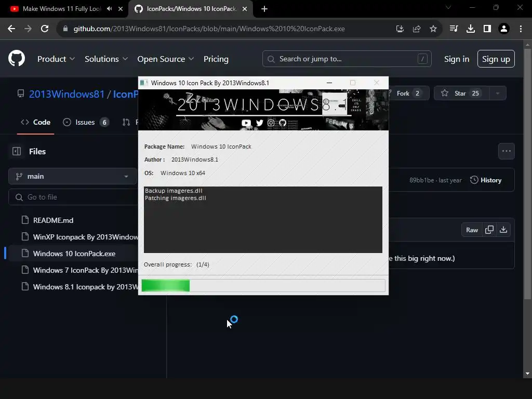Click the 89bb1be commit hash
532x399 pixels.
(421, 180)
